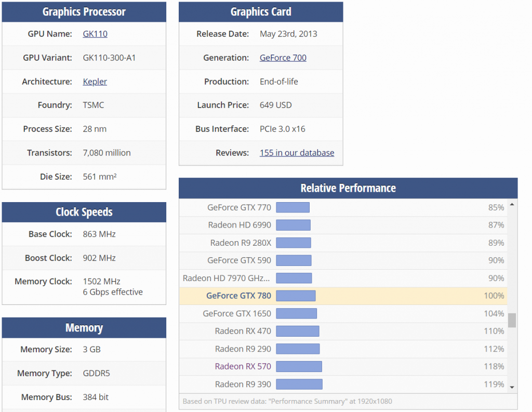Open the '155 in our database' reviews link
The height and width of the screenshot is (412, 532).
click(297, 153)
